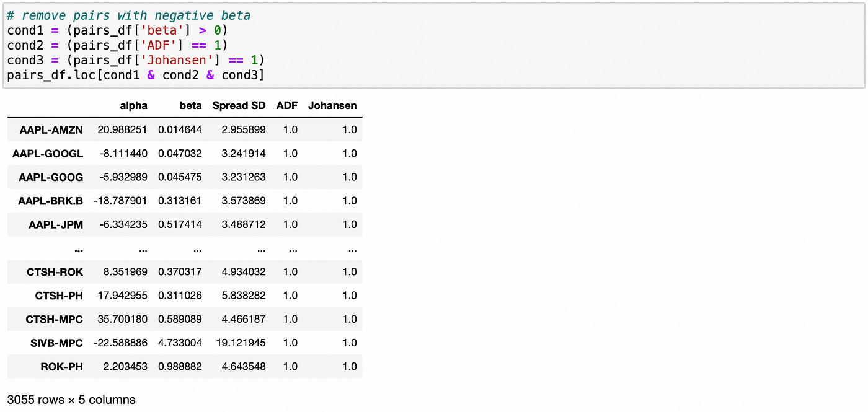
Task: Select the AAPL-BRK.B row label
Action: (50, 201)
